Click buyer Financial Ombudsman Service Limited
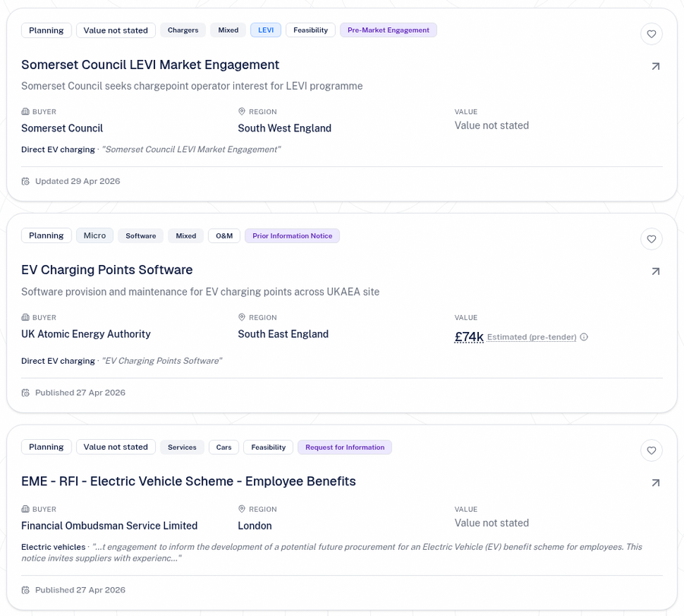Viewport: 684px width, 616px height. tap(109, 526)
